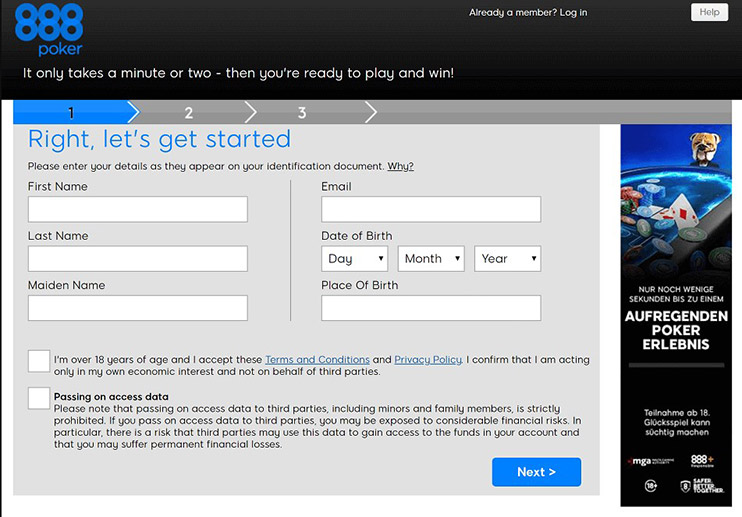Screen dimensions: 742x517
Task: Focus the Last Name input field
Action: (138, 258)
